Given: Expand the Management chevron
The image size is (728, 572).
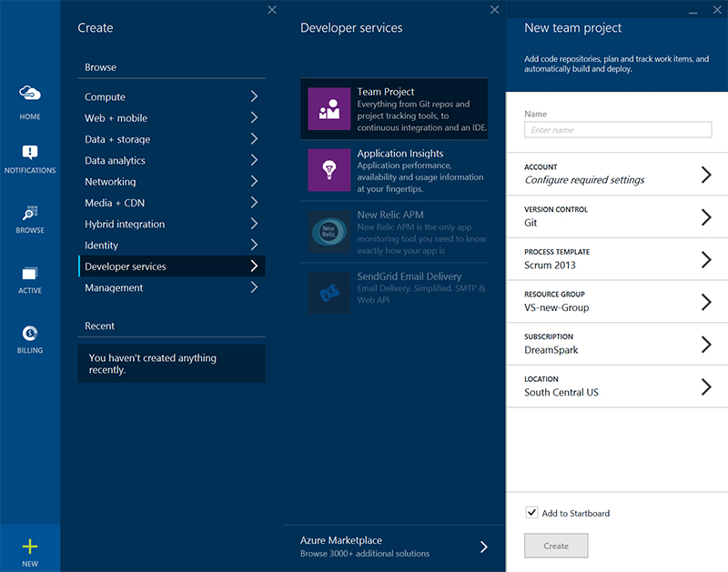Looking at the screenshot, I should click(x=254, y=287).
